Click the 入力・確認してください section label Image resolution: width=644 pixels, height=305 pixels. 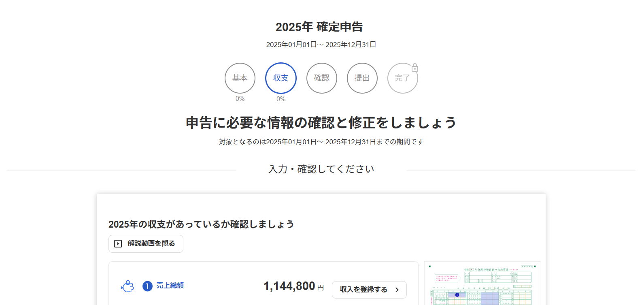point(321,169)
